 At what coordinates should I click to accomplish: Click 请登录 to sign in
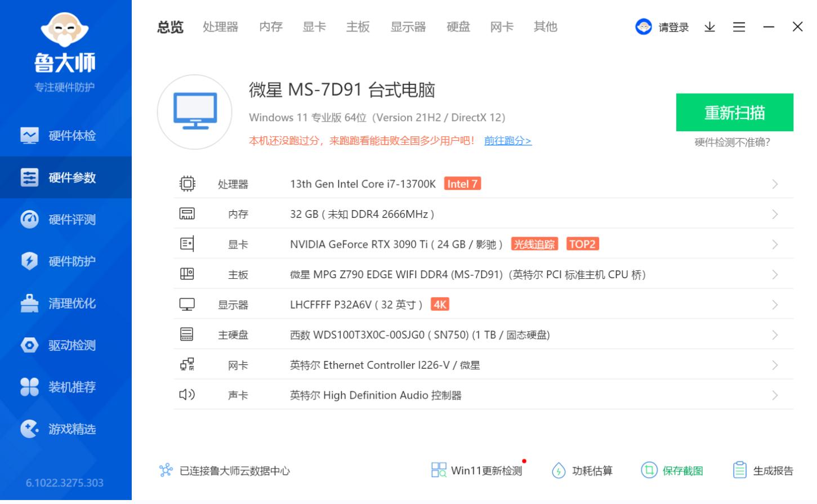coord(671,27)
